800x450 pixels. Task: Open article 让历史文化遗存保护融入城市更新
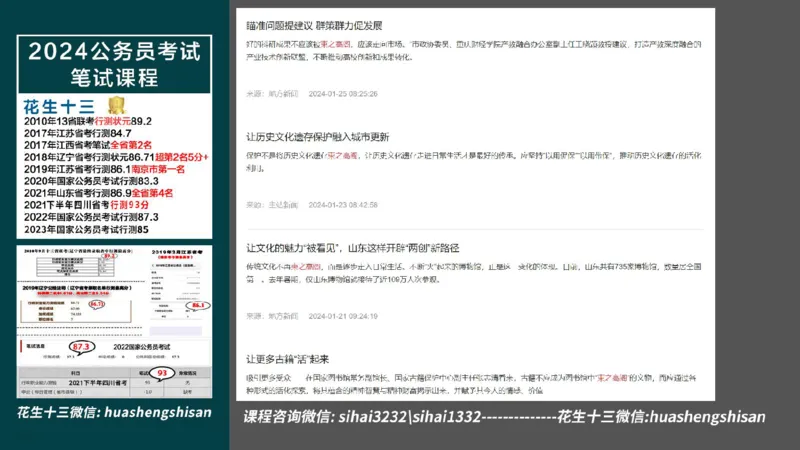[317, 137]
